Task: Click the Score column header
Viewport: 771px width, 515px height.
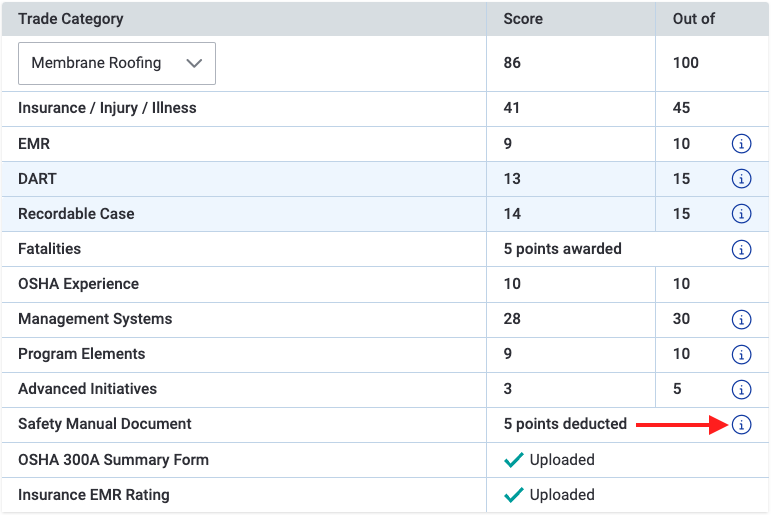Action: (x=523, y=19)
